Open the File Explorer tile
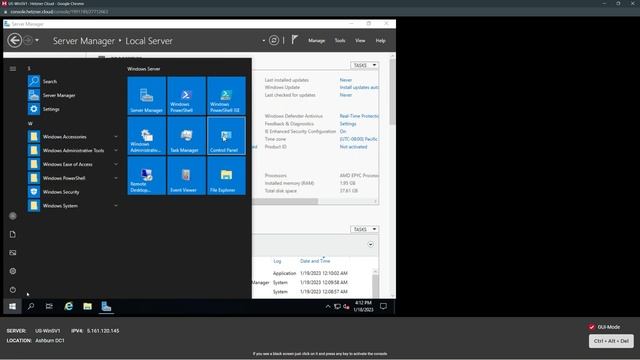Image resolution: width=640 pixels, height=360 pixels. [x=226, y=176]
